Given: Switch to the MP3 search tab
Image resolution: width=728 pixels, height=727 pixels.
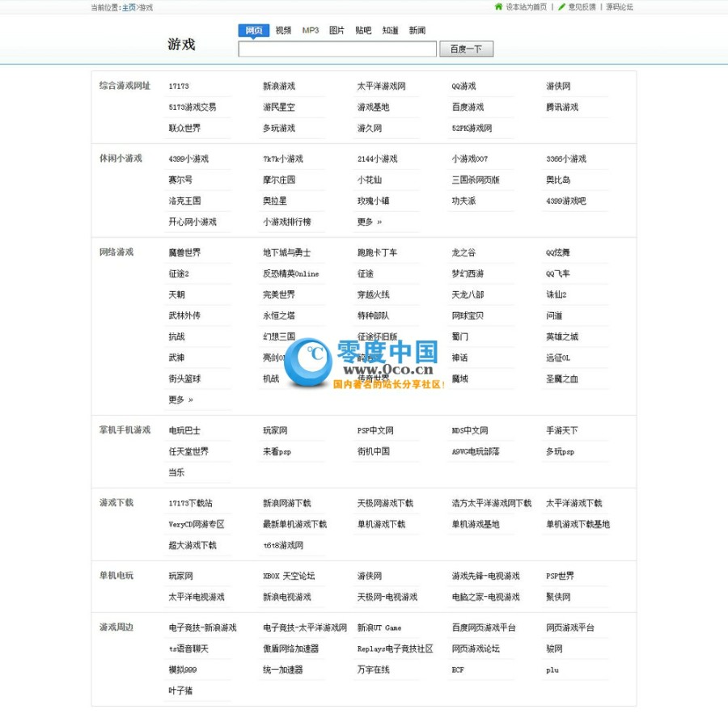Looking at the screenshot, I should (x=311, y=30).
